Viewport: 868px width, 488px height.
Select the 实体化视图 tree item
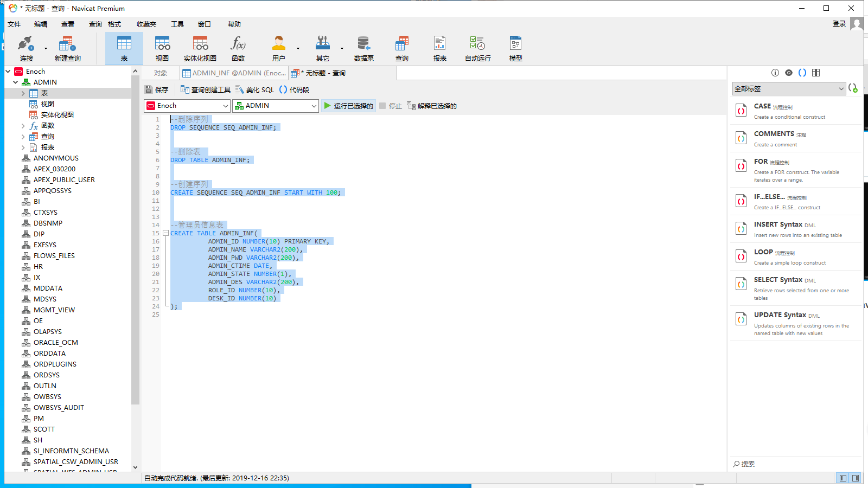point(57,115)
